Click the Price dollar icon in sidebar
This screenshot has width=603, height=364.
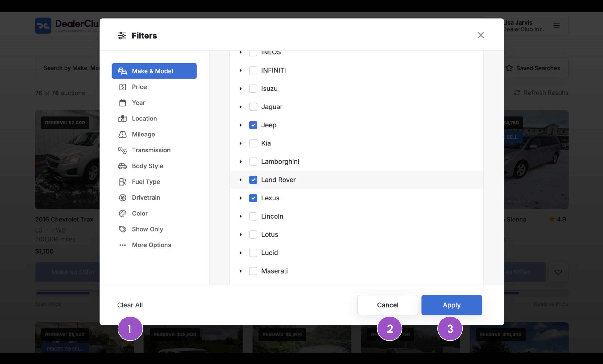click(x=122, y=87)
